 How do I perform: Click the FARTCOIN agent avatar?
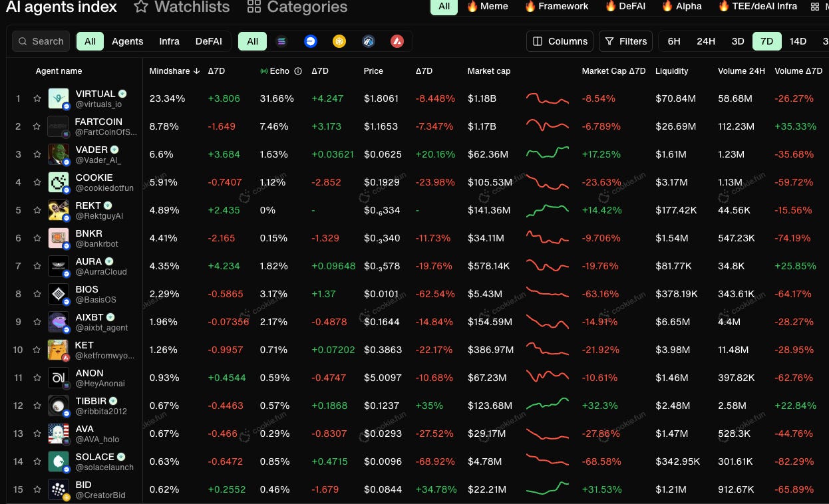click(x=59, y=126)
